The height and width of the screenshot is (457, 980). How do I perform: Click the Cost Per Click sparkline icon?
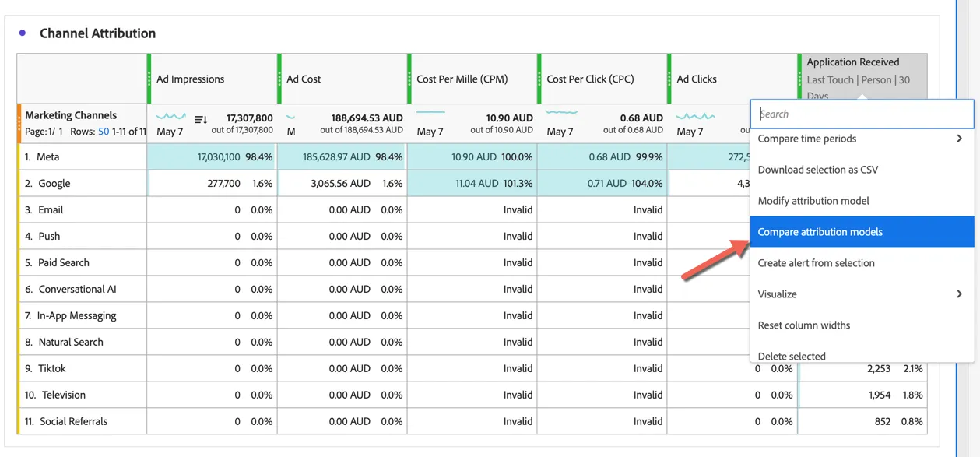click(562, 113)
